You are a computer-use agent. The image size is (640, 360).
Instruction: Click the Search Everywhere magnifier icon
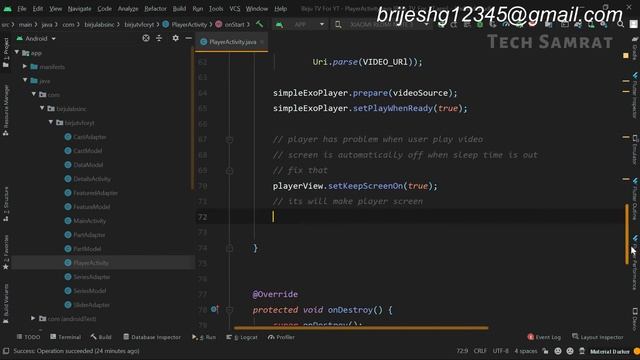[x=620, y=24]
